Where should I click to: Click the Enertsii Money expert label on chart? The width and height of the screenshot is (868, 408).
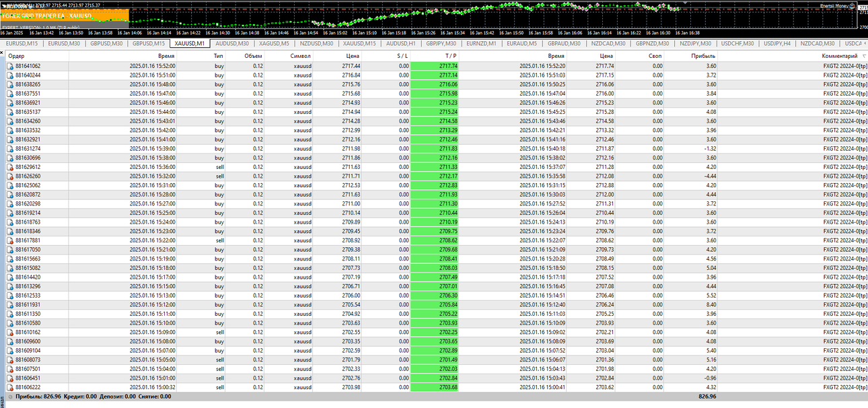pos(835,5)
